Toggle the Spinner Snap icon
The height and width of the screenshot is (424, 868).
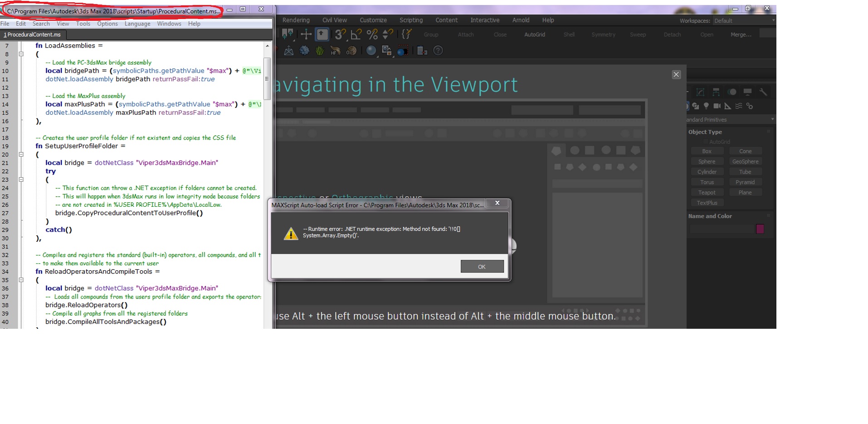[388, 34]
